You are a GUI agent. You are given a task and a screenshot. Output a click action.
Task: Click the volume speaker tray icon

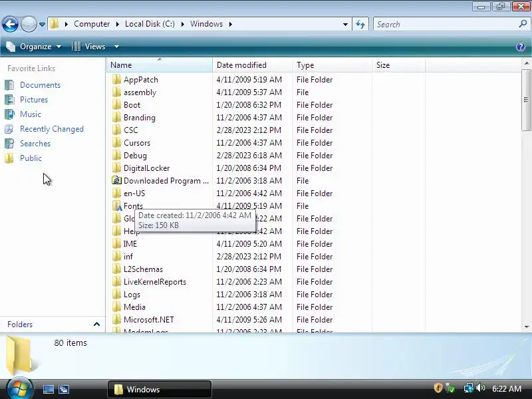tap(479, 388)
